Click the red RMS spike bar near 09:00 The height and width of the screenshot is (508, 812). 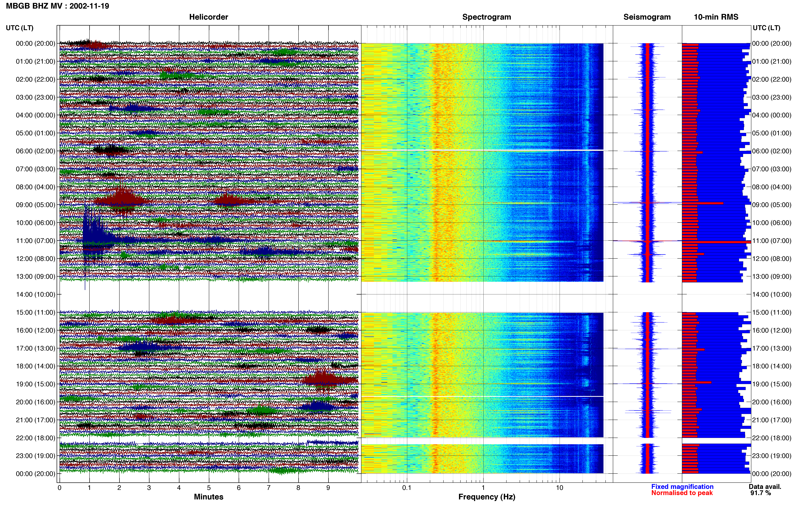pyautogui.click(x=702, y=203)
